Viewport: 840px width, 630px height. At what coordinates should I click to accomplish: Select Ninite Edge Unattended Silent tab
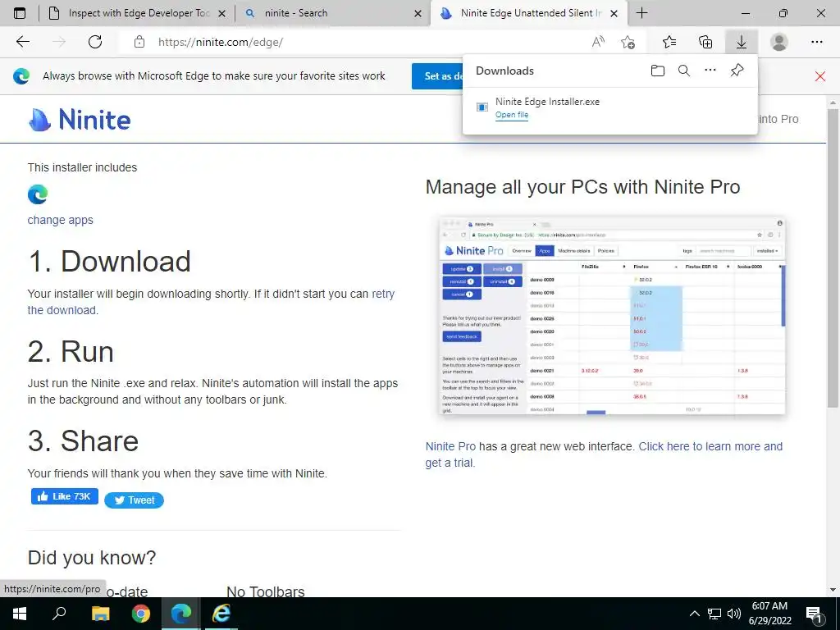pyautogui.click(x=527, y=13)
